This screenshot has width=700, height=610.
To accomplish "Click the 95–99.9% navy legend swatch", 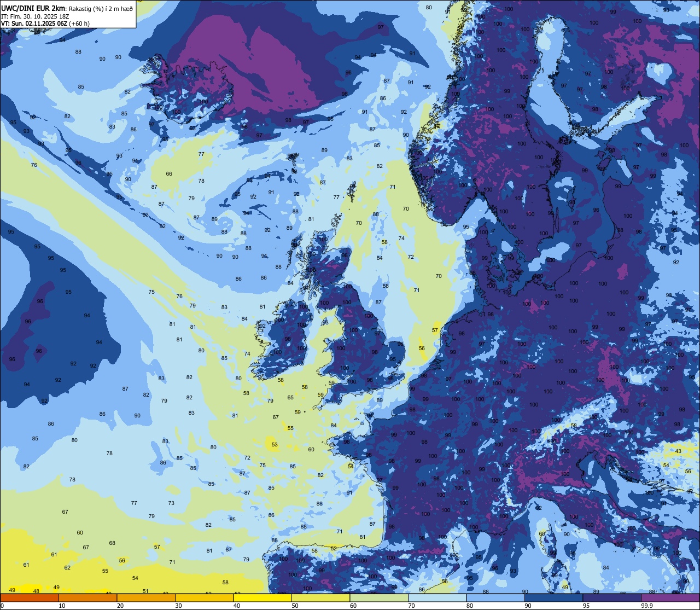I will (x=612, y=597).
